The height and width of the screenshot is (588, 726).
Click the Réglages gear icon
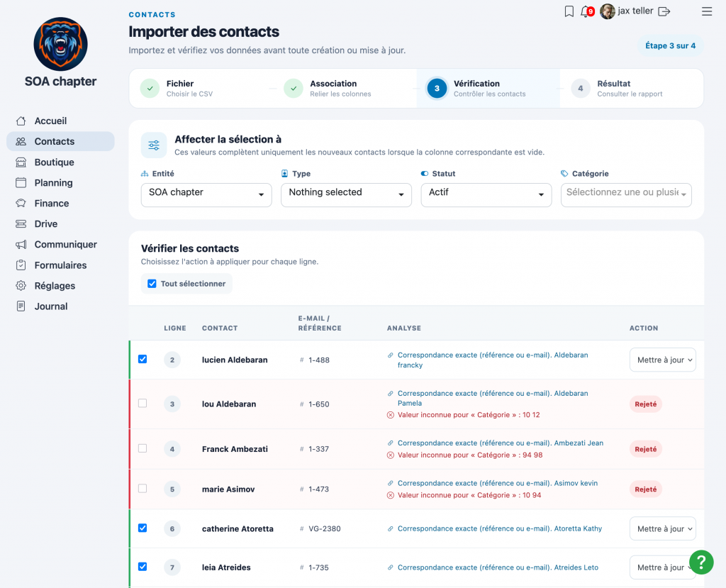click(x=21, y=285)
